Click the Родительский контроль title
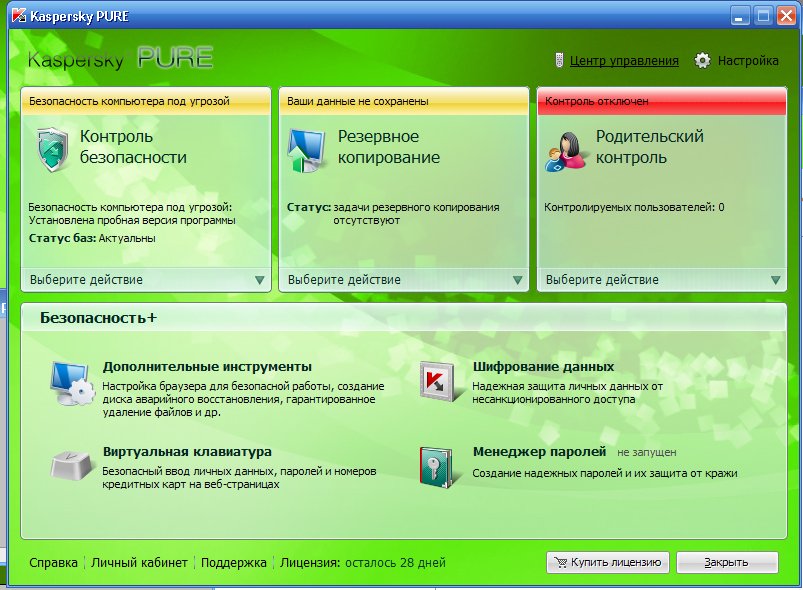Screen dimensions: 803x590 pos(649,147)
